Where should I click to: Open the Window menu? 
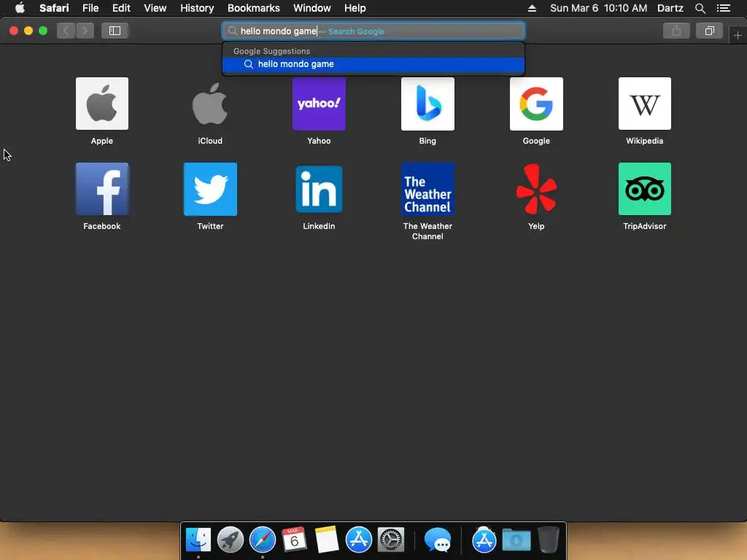312,8
